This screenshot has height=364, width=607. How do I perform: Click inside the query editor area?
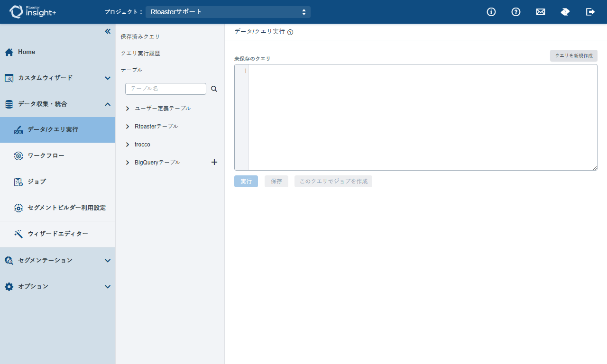(423, 117)
